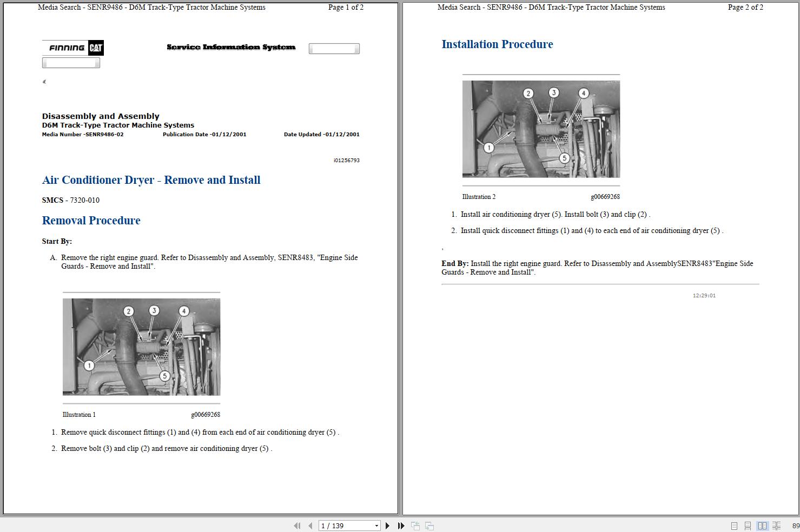This screenshot has height=532, width=800.
Task: Go to the first page
Action: coord(297,526)
